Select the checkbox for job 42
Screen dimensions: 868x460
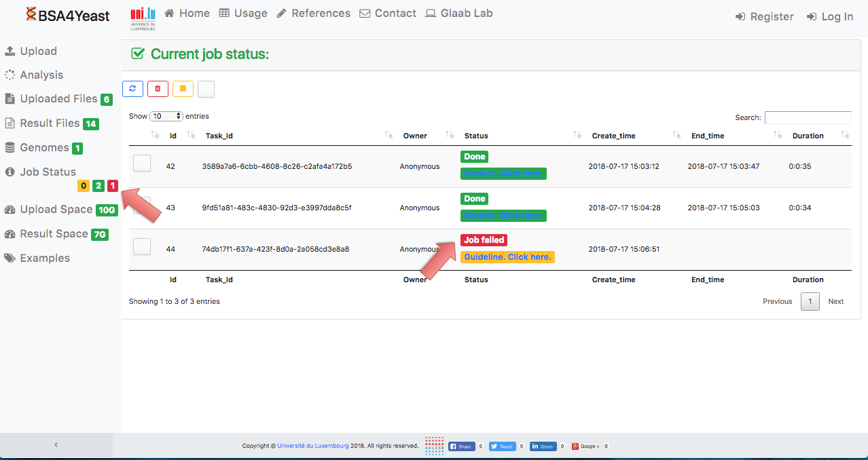click(142, 163)
